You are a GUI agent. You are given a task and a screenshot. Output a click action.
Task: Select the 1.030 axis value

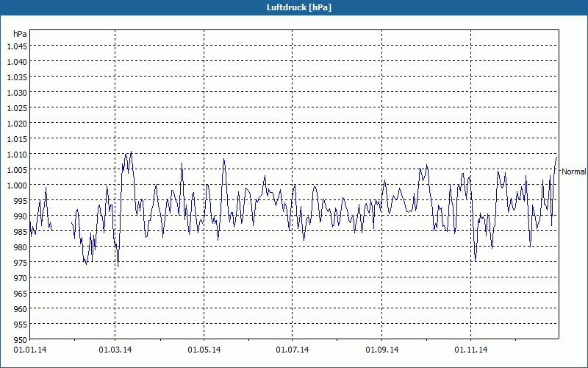[x=17, y=93]
